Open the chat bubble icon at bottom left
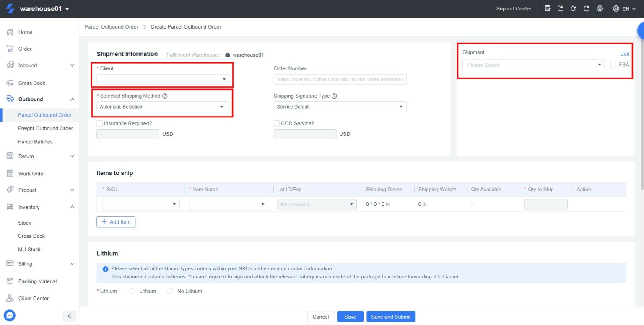The height and width of the screenshot is (325, 644). point(9,315)
